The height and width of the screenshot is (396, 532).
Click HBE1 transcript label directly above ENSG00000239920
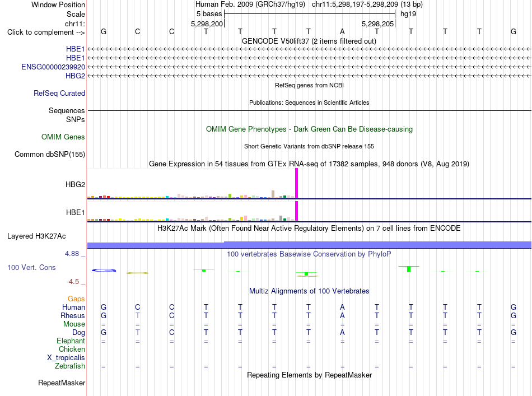click(76, 58)
